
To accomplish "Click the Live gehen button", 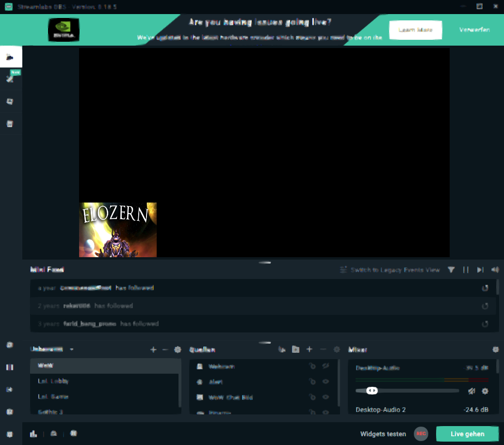I will [467, 434].
